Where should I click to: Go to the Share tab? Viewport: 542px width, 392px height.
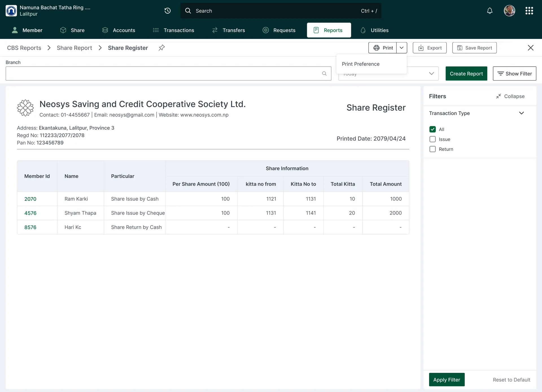pos(72,30)
